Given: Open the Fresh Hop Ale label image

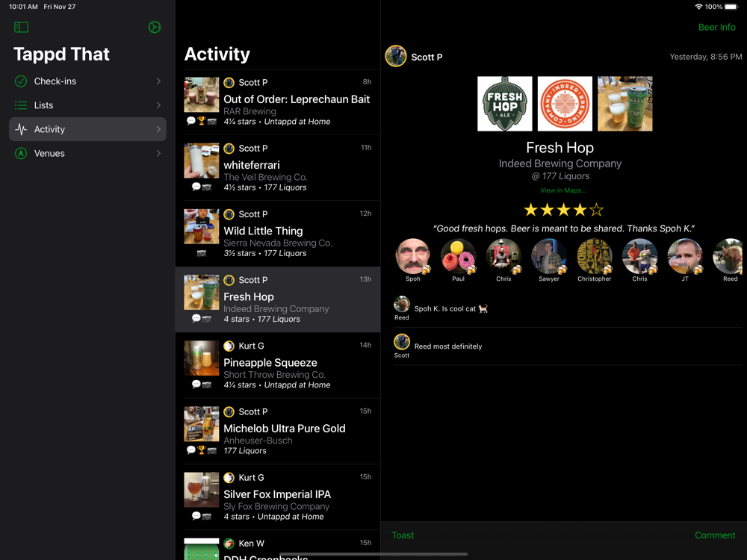Looking at the screenshot, I should click(504, 104).
